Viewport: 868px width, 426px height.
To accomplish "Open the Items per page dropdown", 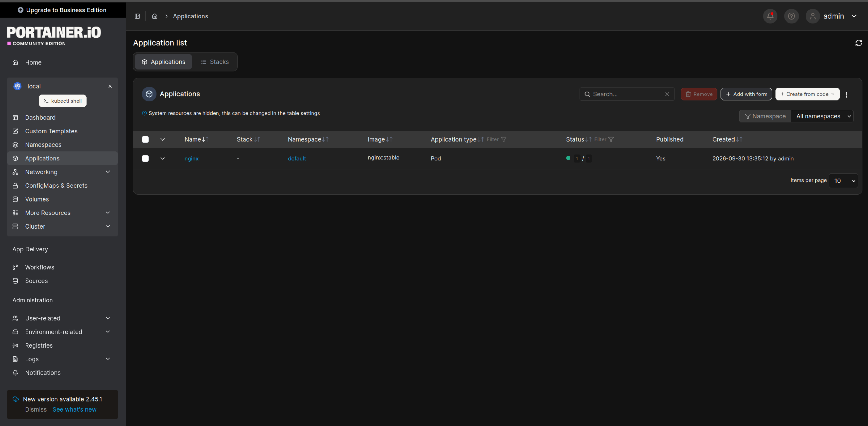I will click(x=843, y=181).
